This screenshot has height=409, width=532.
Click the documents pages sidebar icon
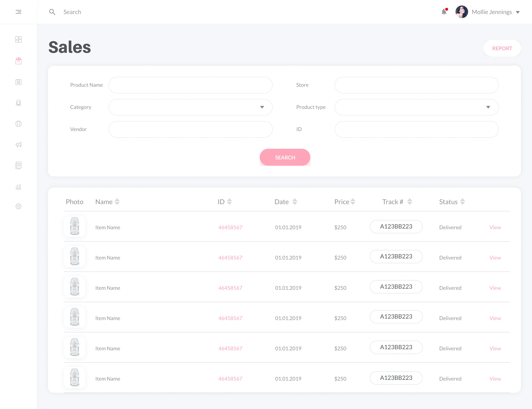(x=18, y=165)
